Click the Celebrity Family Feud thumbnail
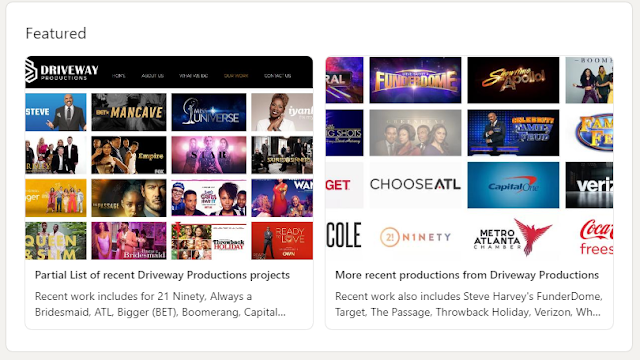Screen dimensions: 640x360 pos(513,133)
